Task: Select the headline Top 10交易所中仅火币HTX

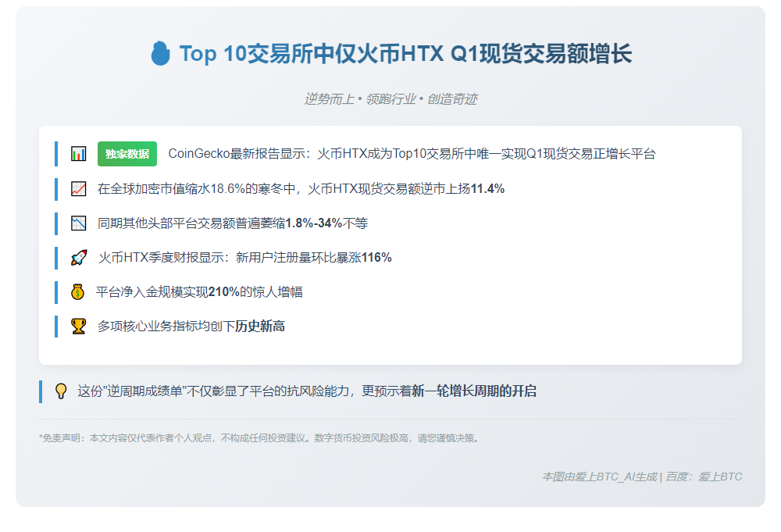Action: coord(405,53)
